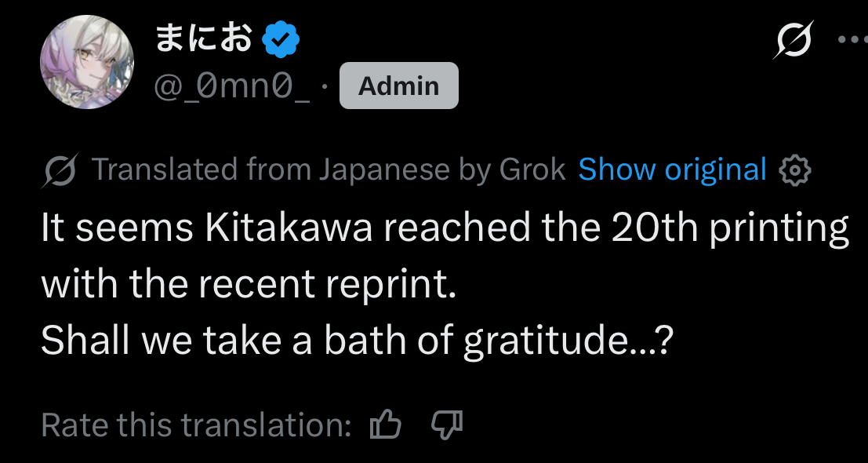The image size is (868, 463).
Task: Open まにお's profile avatar picture
Action: 87,62
